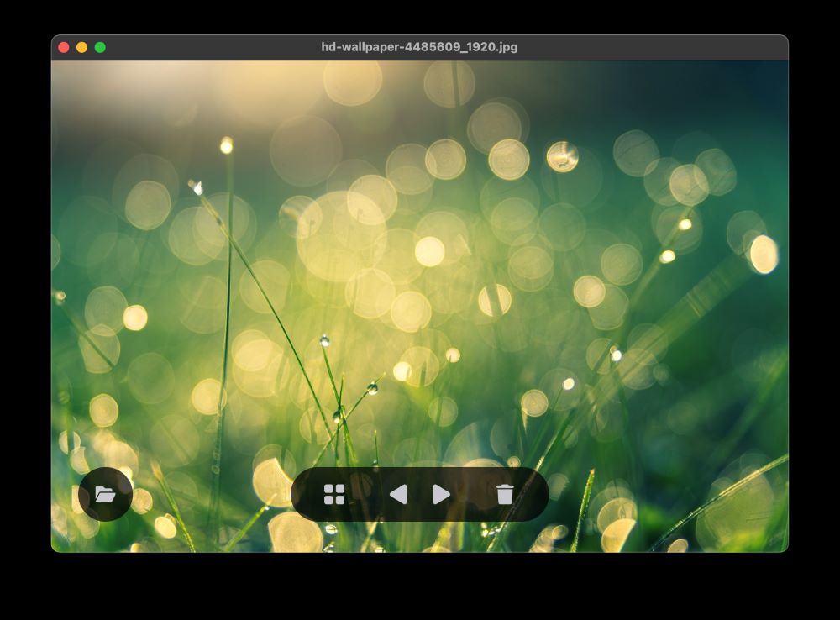Click the hd-wallpaper-4485609_1920.jpg title text

pyautogui.click(x=419, y=47)
